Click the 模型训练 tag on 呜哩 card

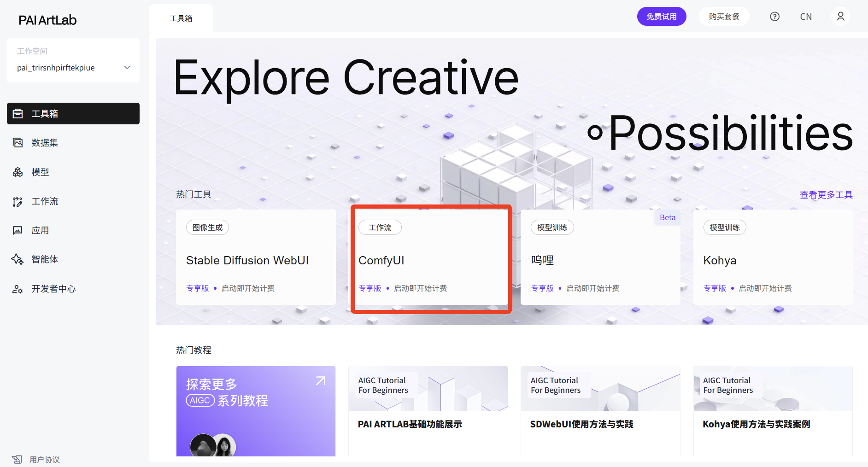click(552, 228)
